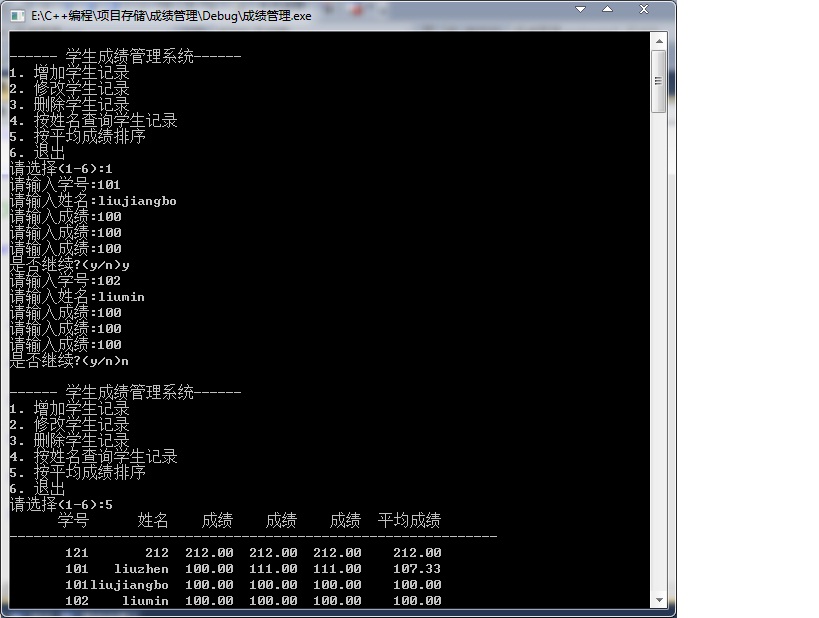Viewport: 819px width, 618px height.
Task: Click first menu line '2. 修改学生记录'
Action: (69, 89)
